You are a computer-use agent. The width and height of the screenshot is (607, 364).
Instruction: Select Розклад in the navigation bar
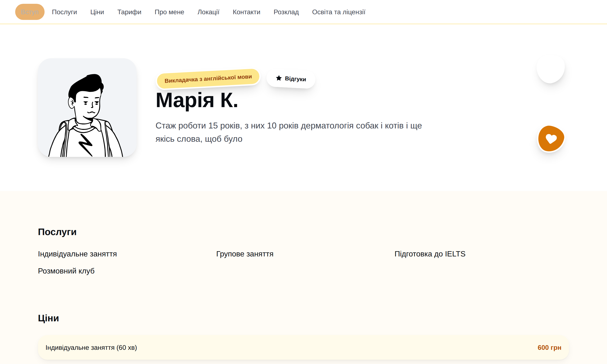tap(286, 12)
